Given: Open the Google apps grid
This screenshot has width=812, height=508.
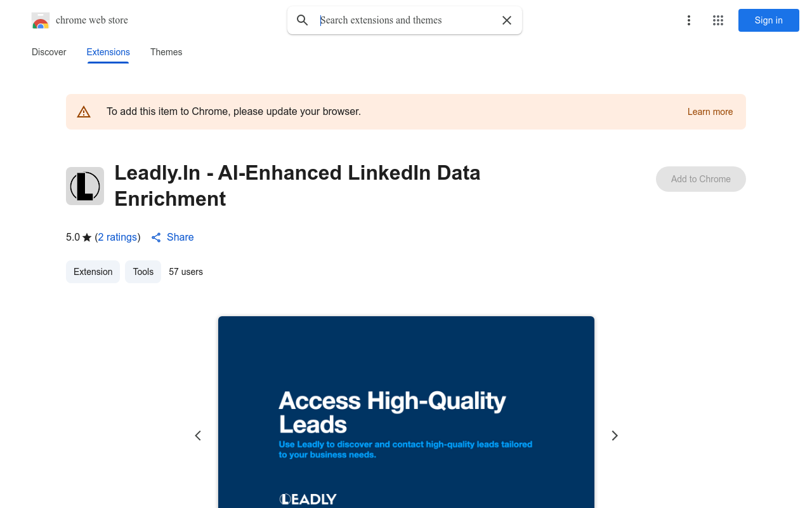Looking at the screenshot, I should [718, 20].
